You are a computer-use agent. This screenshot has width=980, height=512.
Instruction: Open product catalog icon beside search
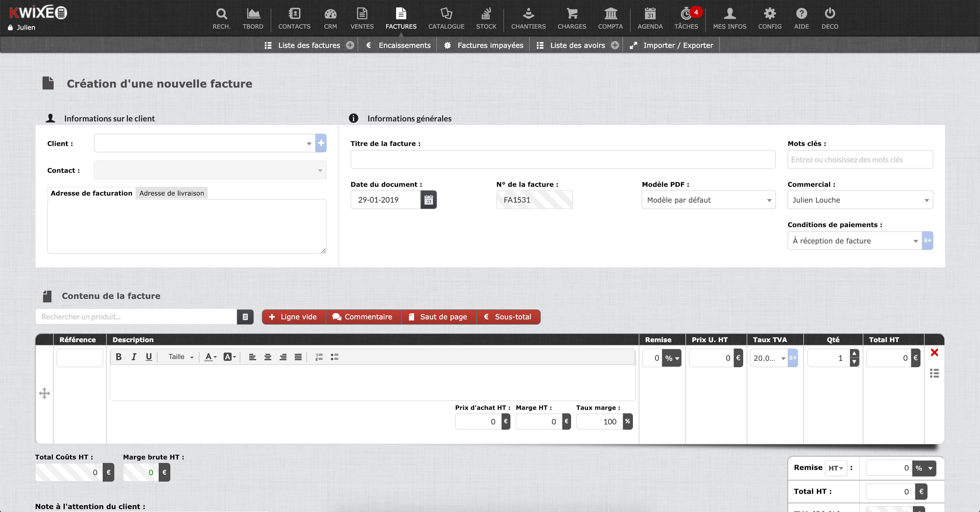[x=245, y=317]
